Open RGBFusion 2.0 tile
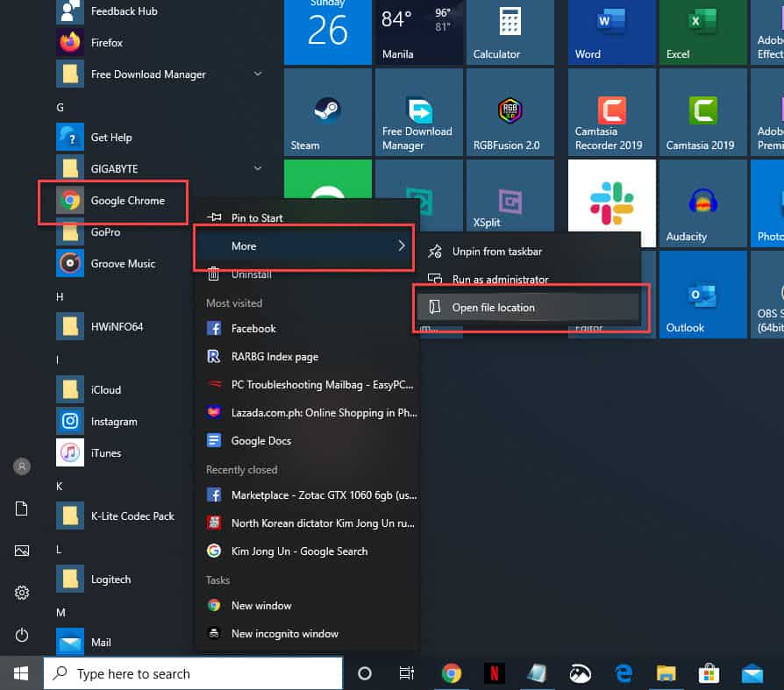 [x=510, y=112]
